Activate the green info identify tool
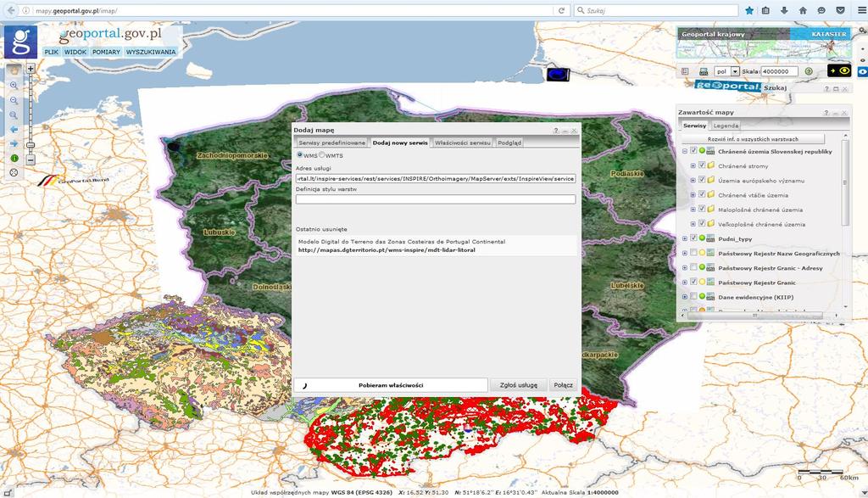The width and height of the screenshot is (868, 498). (x=14, y=158)
